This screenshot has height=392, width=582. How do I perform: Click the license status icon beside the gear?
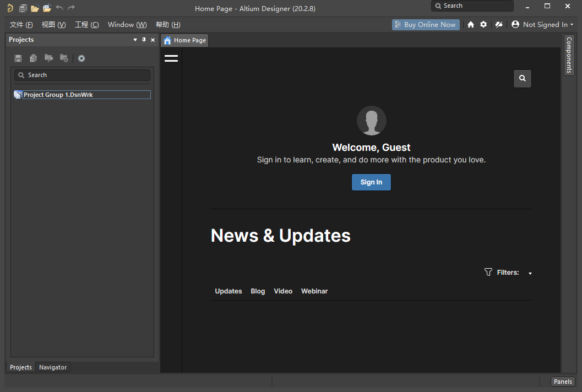(499, 25)
